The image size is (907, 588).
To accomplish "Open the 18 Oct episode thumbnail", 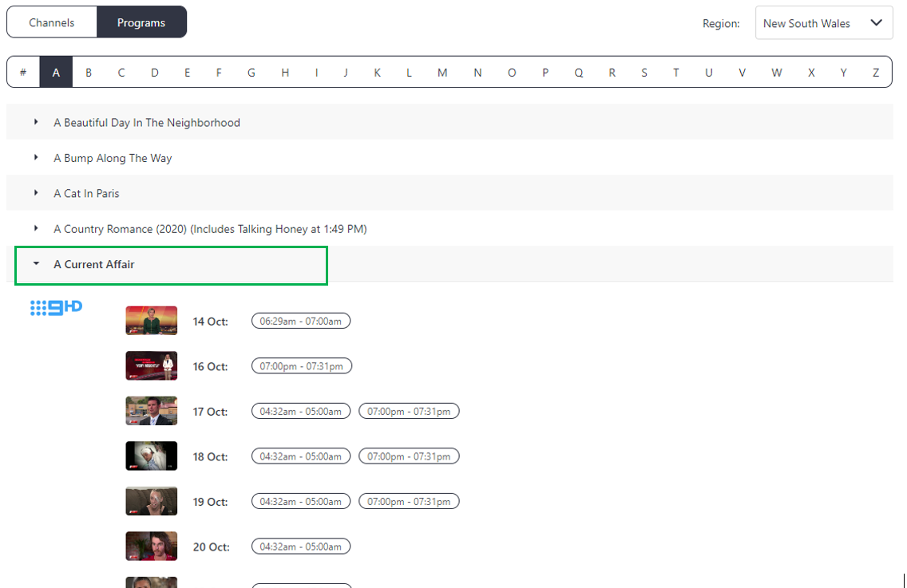I will [x=152, y=456].
